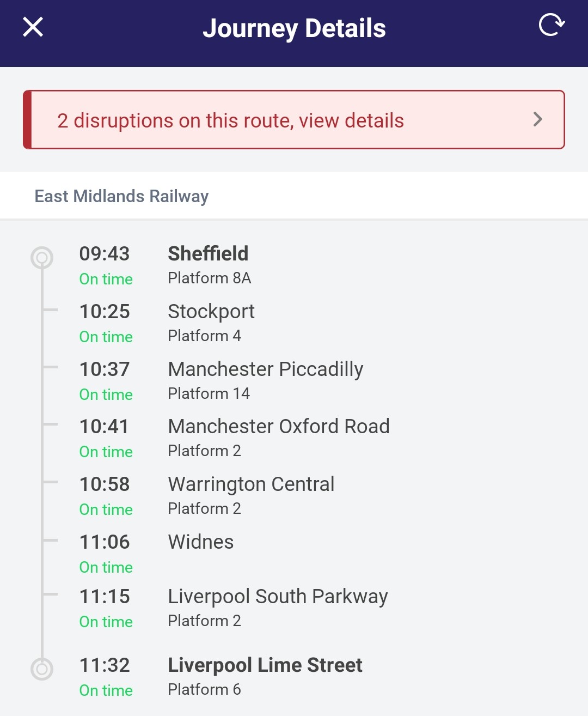Choose the Manchester Oxford Road stop

[279, 427]
